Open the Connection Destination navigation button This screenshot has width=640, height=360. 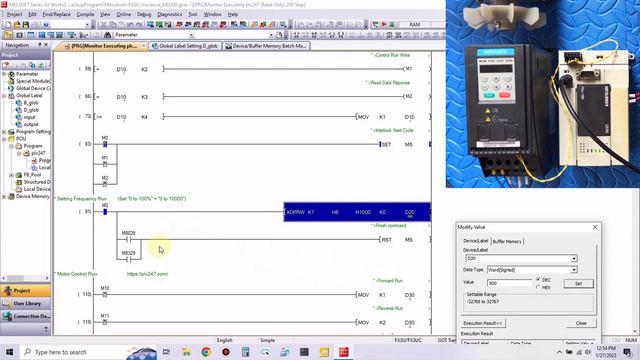tap(25, 316)
